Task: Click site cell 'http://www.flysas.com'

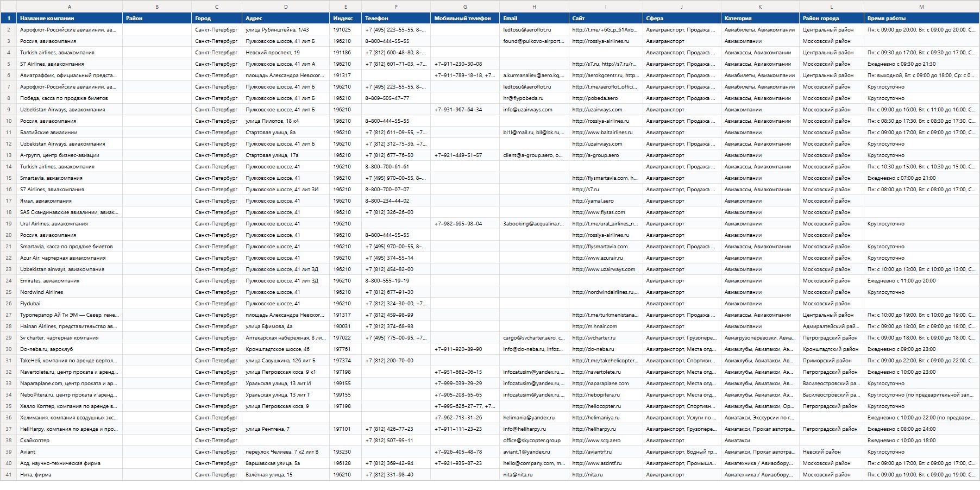Action: [x=606, y=212]
